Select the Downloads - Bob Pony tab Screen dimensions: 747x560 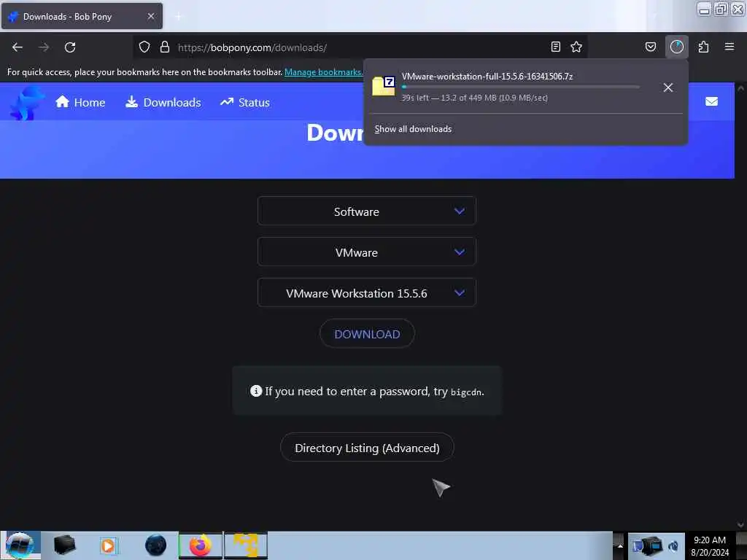pos(82,16)
